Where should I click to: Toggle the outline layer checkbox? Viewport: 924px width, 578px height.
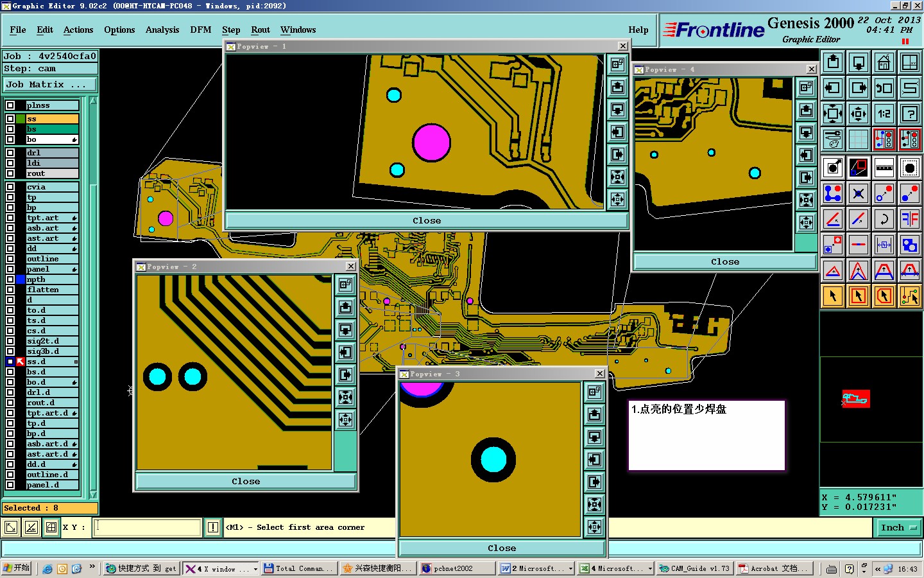[10, 259]
